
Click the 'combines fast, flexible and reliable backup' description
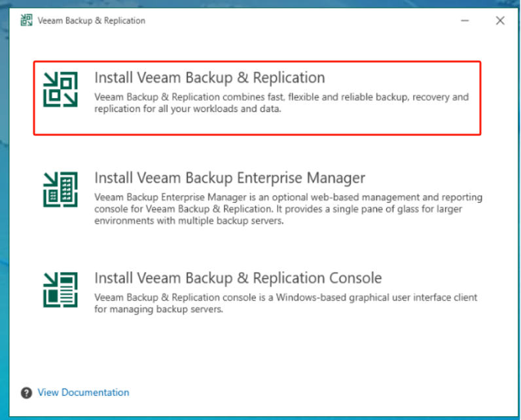[x=281, y=103]
